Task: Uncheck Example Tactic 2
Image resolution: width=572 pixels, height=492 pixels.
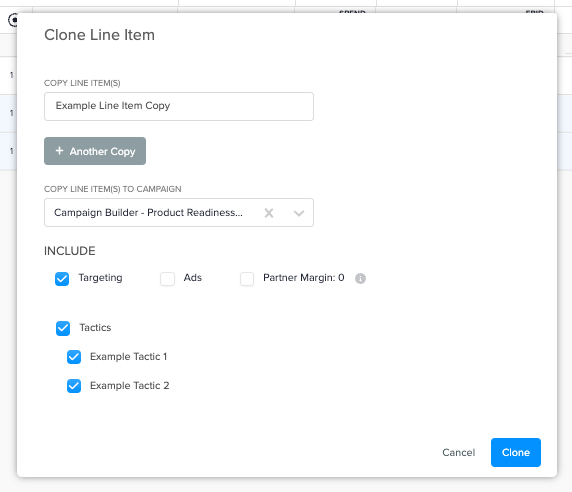Action: coord(74,386)
